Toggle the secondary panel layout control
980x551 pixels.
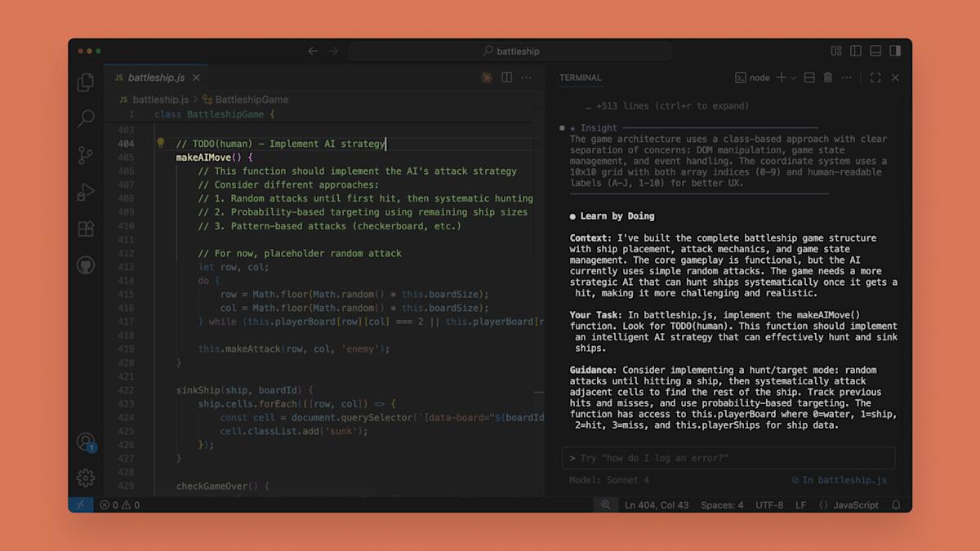(x=894, y=50)
